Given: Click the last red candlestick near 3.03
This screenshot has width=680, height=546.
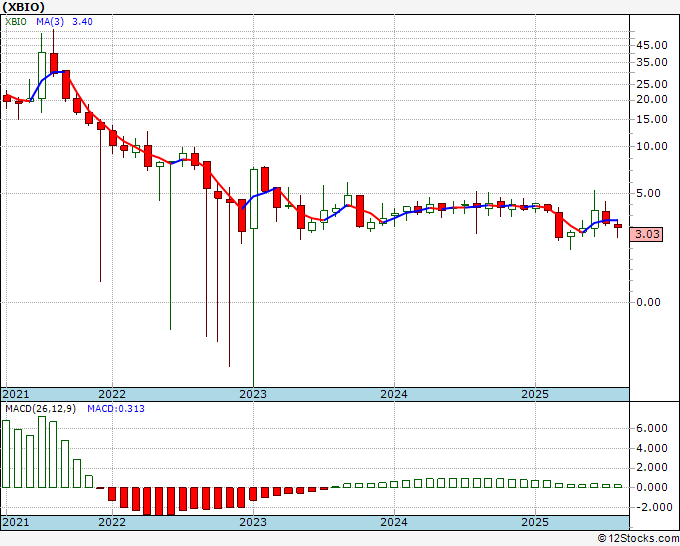Looking at the screenshot, I should pos(618,226).
